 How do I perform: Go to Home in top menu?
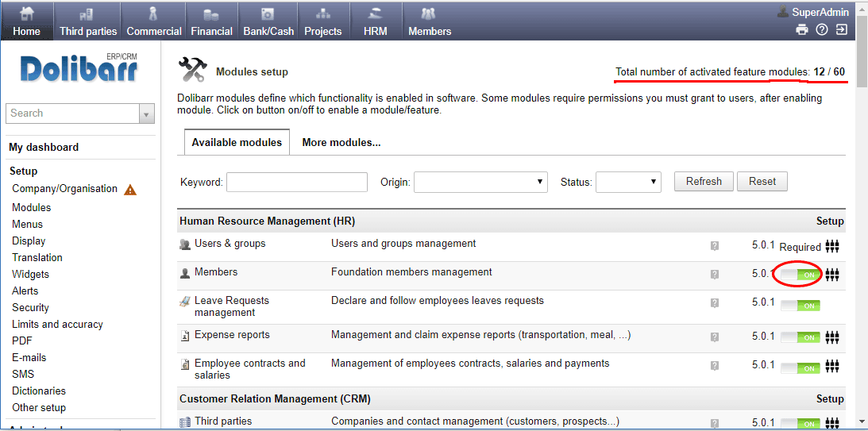point(26,21)
